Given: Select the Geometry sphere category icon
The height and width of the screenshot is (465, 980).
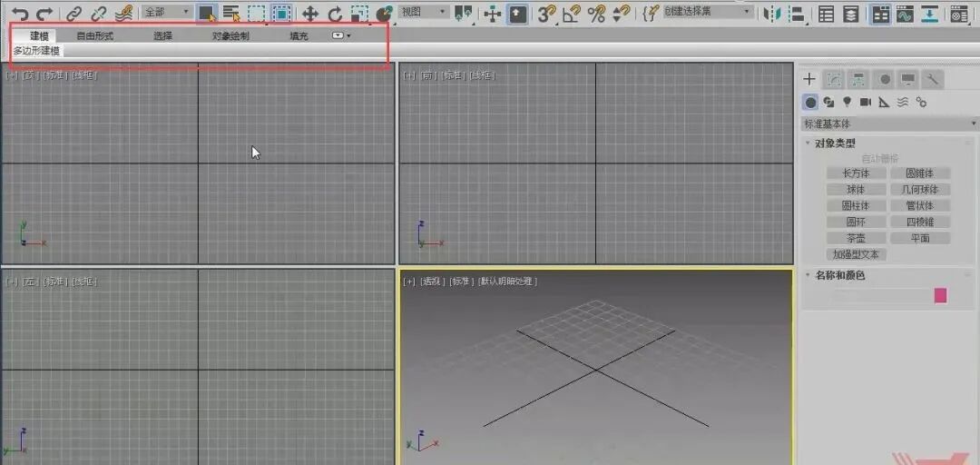Looking at the screenshot, I should point(810,102).
